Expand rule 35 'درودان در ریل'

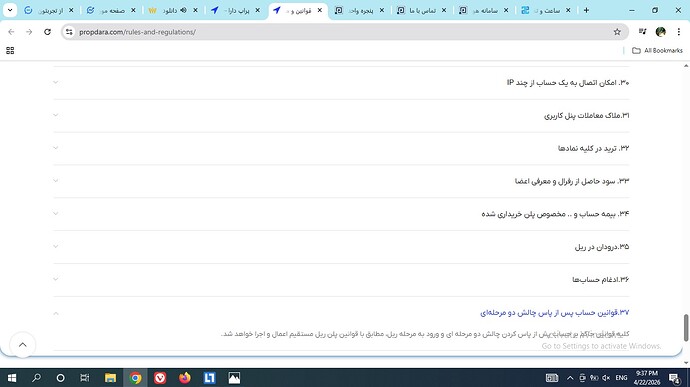tap(56, 247)
